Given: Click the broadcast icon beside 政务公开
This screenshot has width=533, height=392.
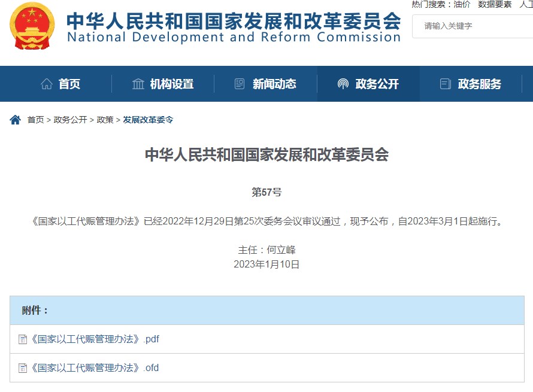Looking at the screenshot, I should (x=343, y=84).
